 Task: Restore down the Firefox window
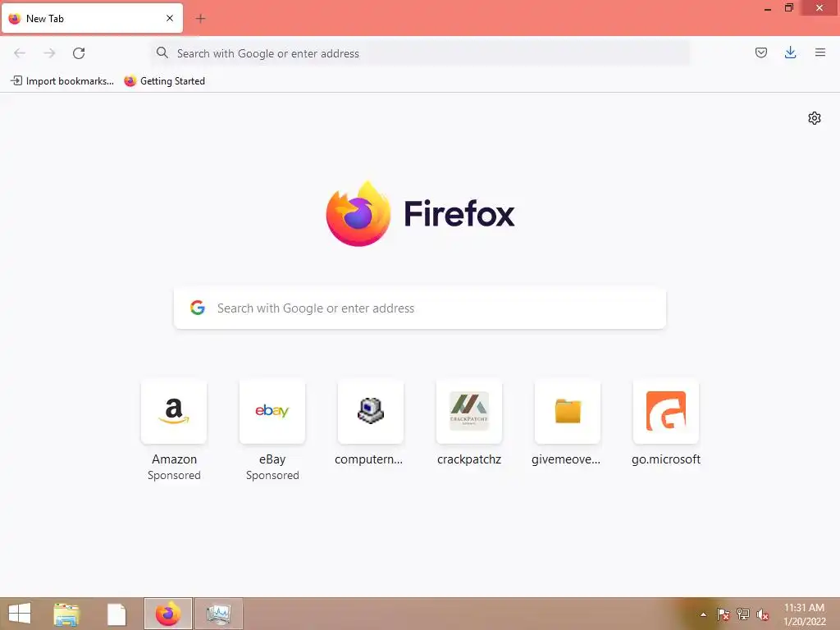coord(788,8)
